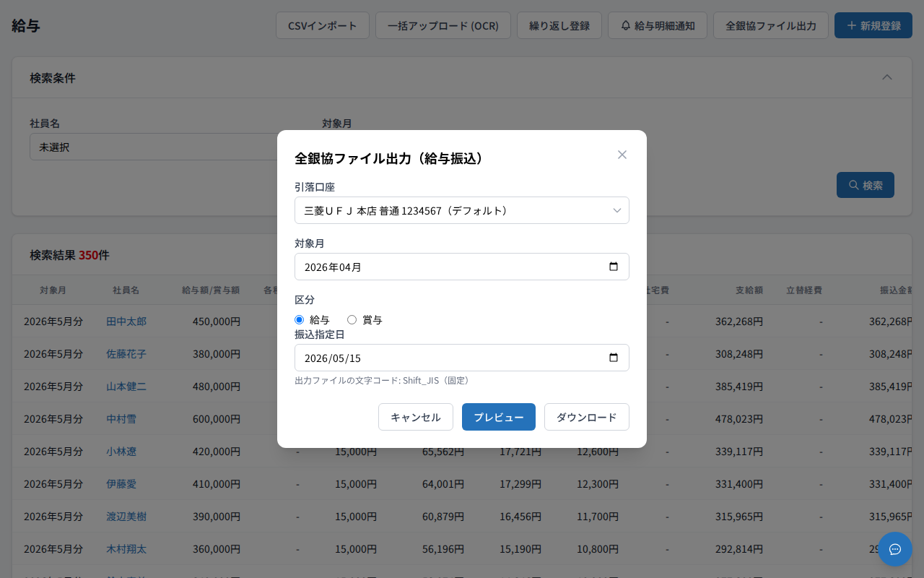Select the 賞与 radio button

click(x=352, y=319)
